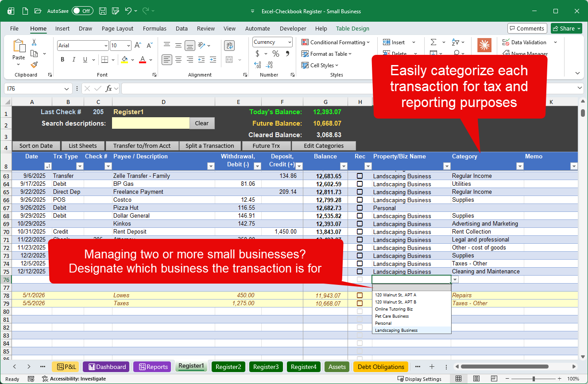Select Pet Care Business from the open list
The width and height of the screenshot is (588, 384).
[x=393, y=316]
